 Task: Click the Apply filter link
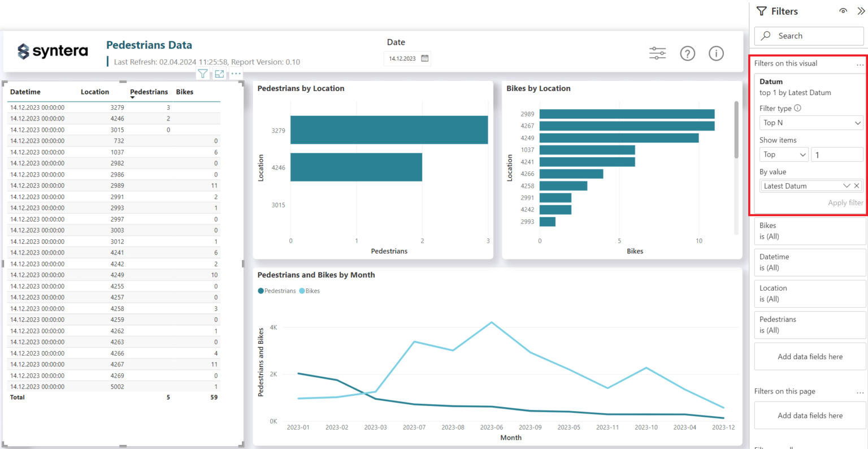pyautogui.click(x=845, y=202)
